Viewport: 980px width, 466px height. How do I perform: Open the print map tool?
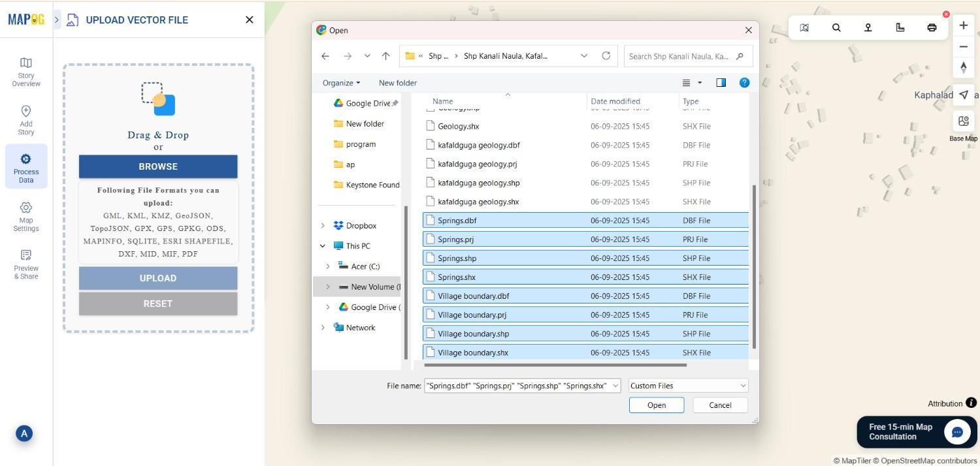pyautogui.click(x=932, y=27)
